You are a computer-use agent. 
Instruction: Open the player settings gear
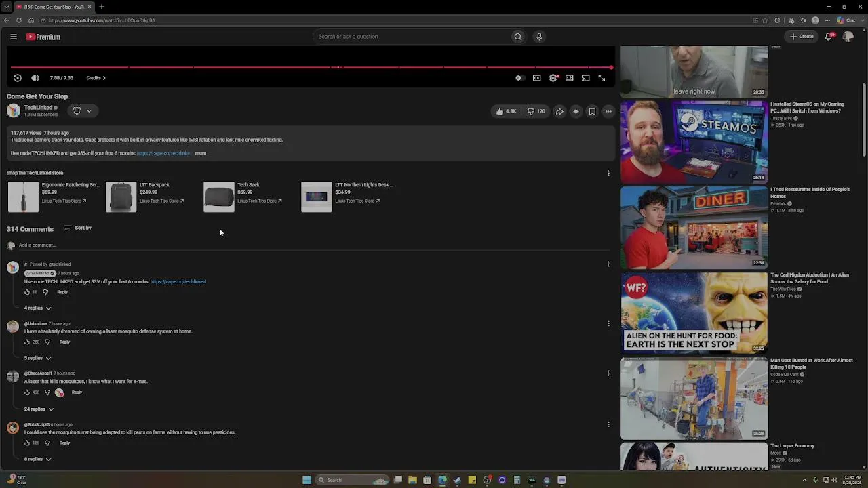tap(553, 78)
